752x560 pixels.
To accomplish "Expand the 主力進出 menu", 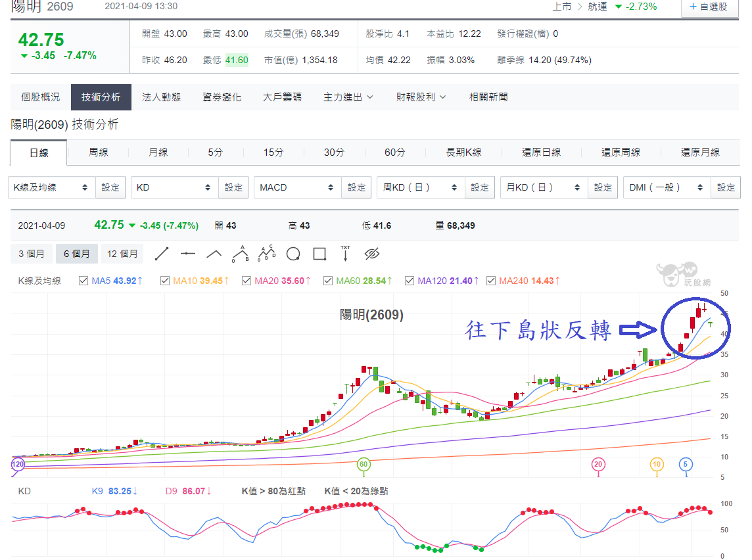I will (x=348, y=97).
